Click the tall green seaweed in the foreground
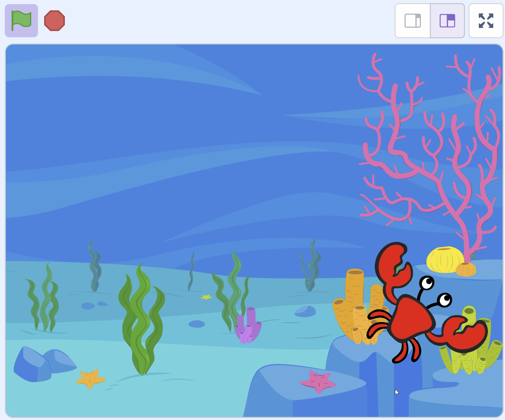Image resolution: width=505 pixels, height=420 pixels. [x=141, y=321]
